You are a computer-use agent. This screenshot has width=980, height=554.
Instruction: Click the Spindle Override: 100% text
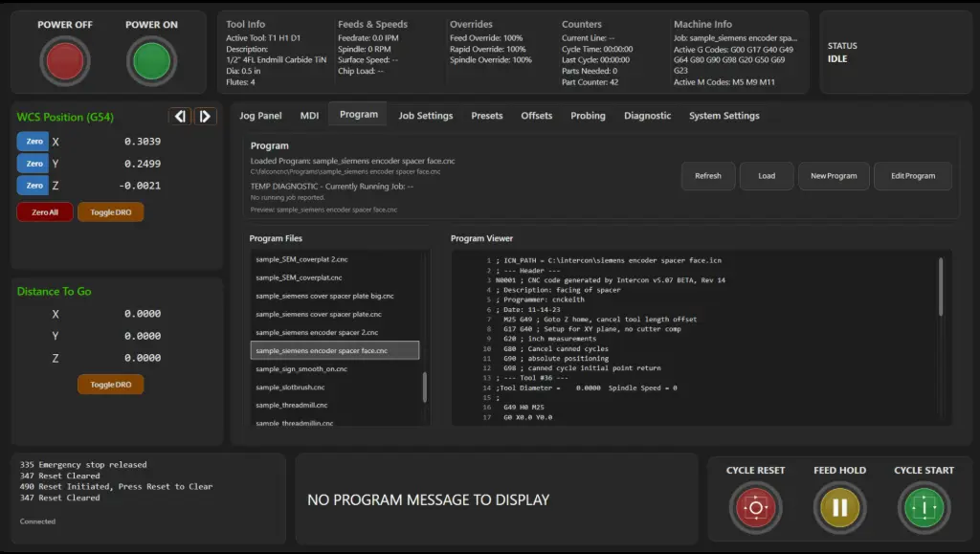click(x=491, y=60)
